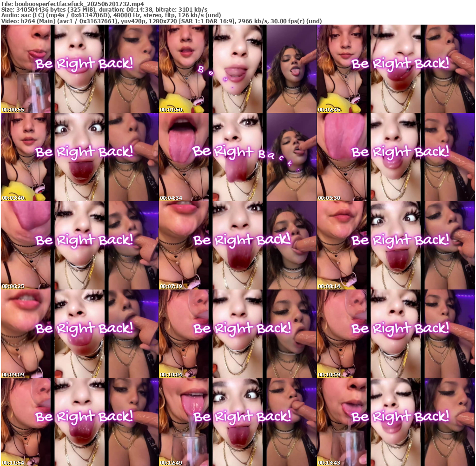This screenshot has width=476, height=466.
Task: Click the thumbnail marked 00:06:25
Action: tap(79, 245)
